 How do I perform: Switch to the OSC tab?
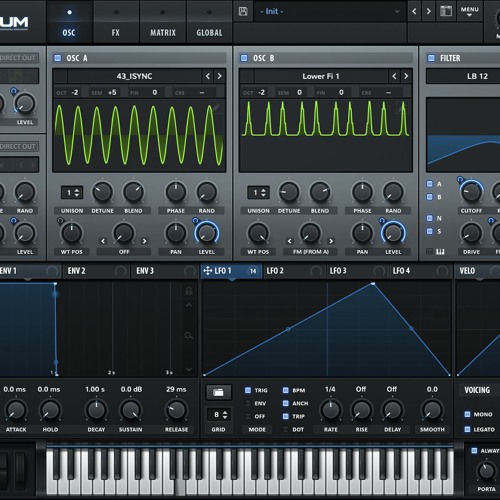coord(69,22)
